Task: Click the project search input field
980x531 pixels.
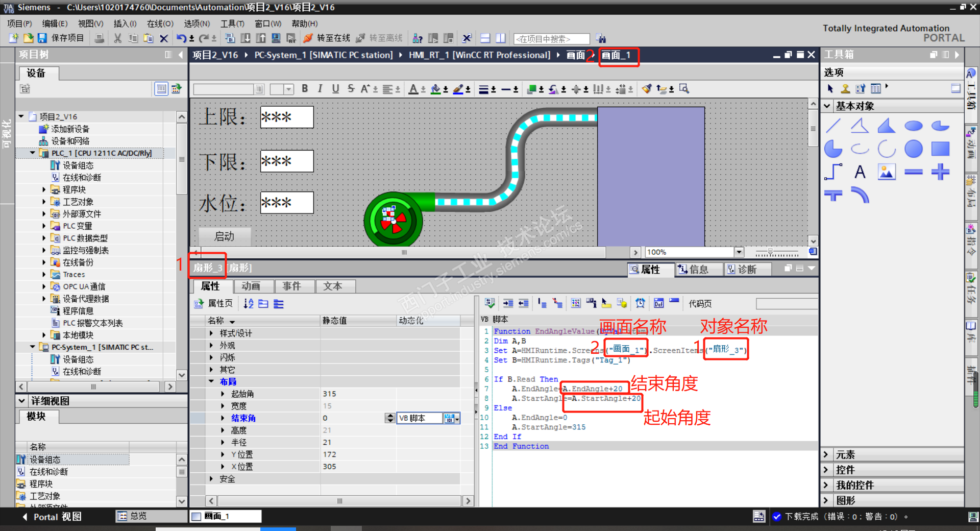Action: (552, 39)
